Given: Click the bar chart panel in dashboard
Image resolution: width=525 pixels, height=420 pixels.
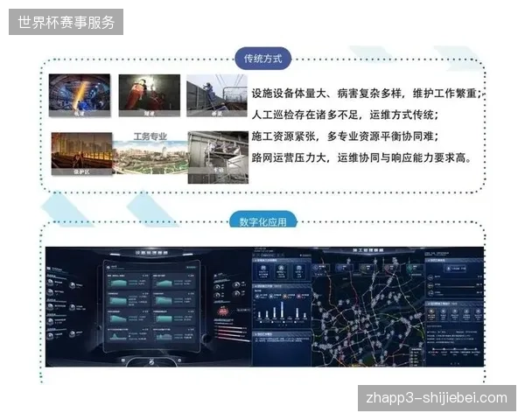Looking at the screenshot, I should tap(282, 305).
